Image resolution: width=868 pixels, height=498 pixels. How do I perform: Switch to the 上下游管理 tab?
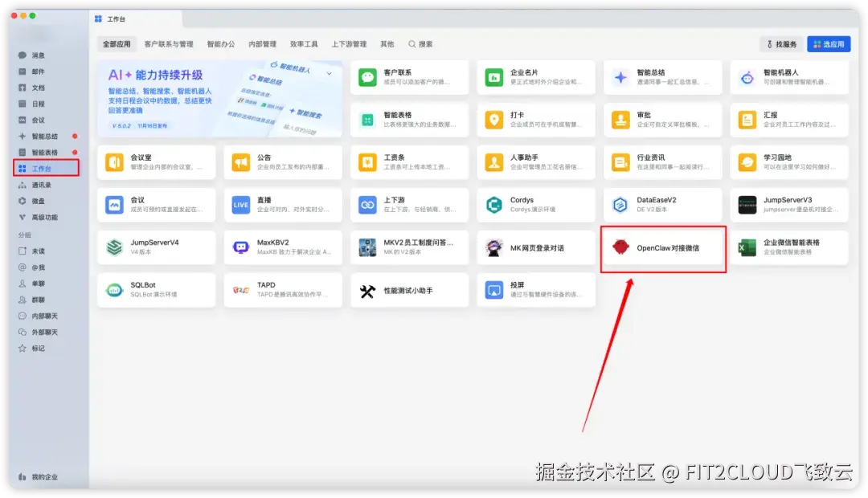point(349,43)
